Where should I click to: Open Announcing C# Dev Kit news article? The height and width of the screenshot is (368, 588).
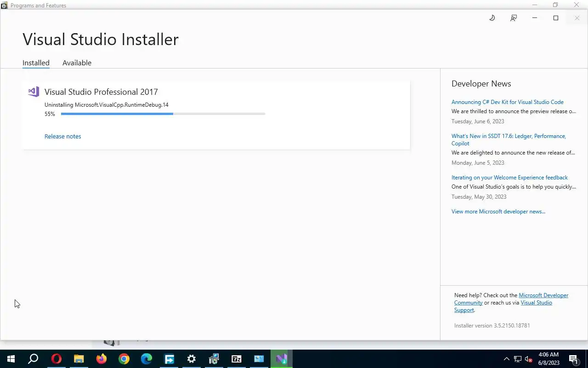click(508, 102)
